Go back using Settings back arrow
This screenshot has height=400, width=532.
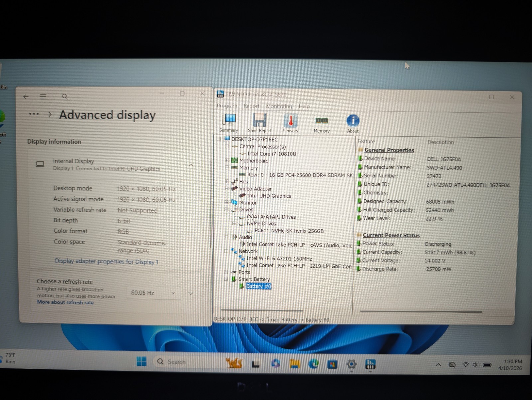point(26,97)
